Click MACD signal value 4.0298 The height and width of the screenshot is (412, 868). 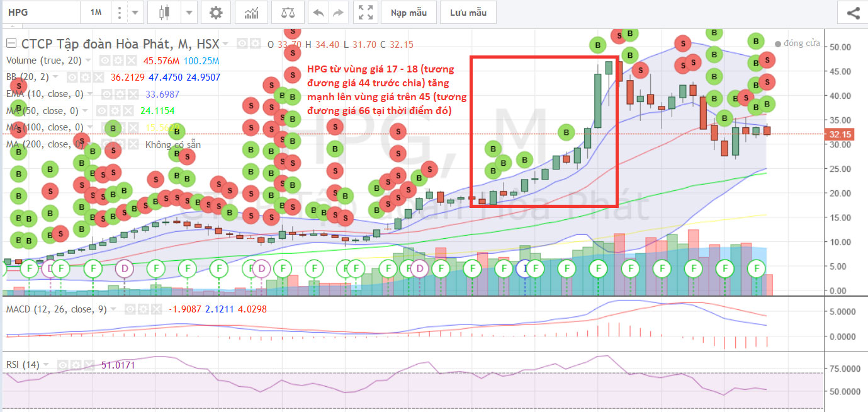pyautogui.click(x=252, y=309)
